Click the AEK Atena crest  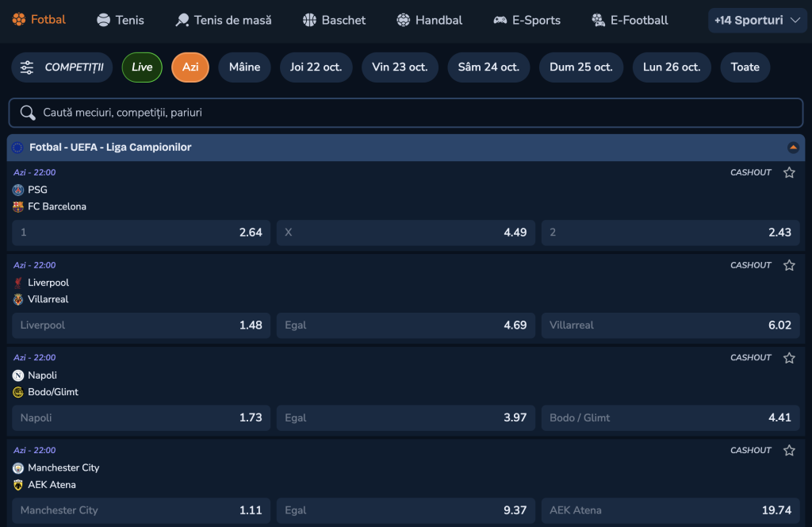18,485
